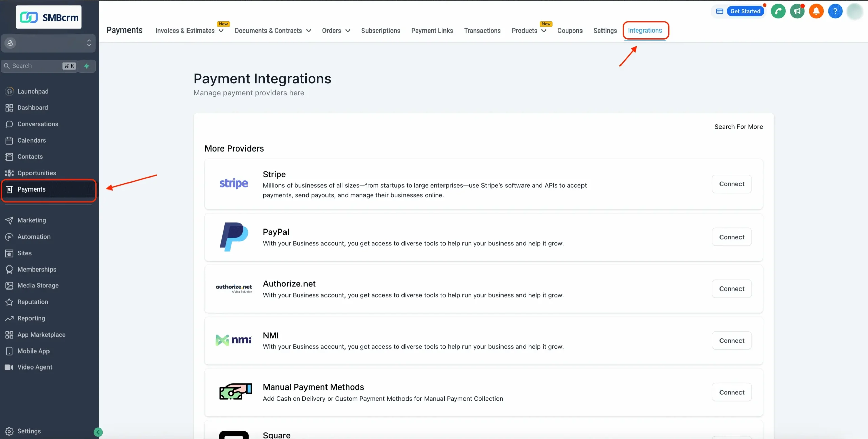Click the More Providers heading
This screenshot has width=868, height=439.
pos(234,148)
